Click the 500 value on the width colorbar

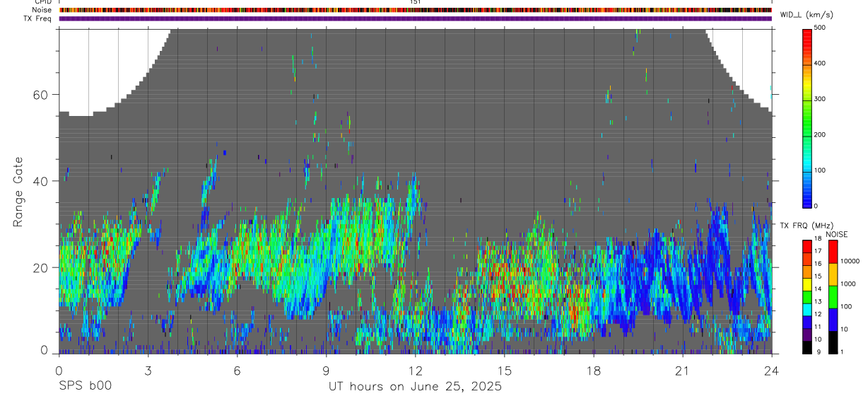[820, 27]
